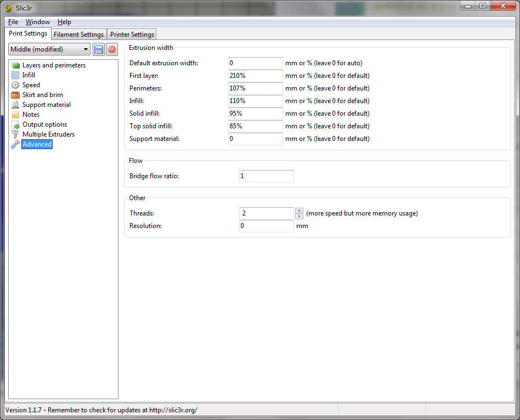Open Layers and perimeters settings page
This screenshot has width=520, height=420.
pos(54,65)
